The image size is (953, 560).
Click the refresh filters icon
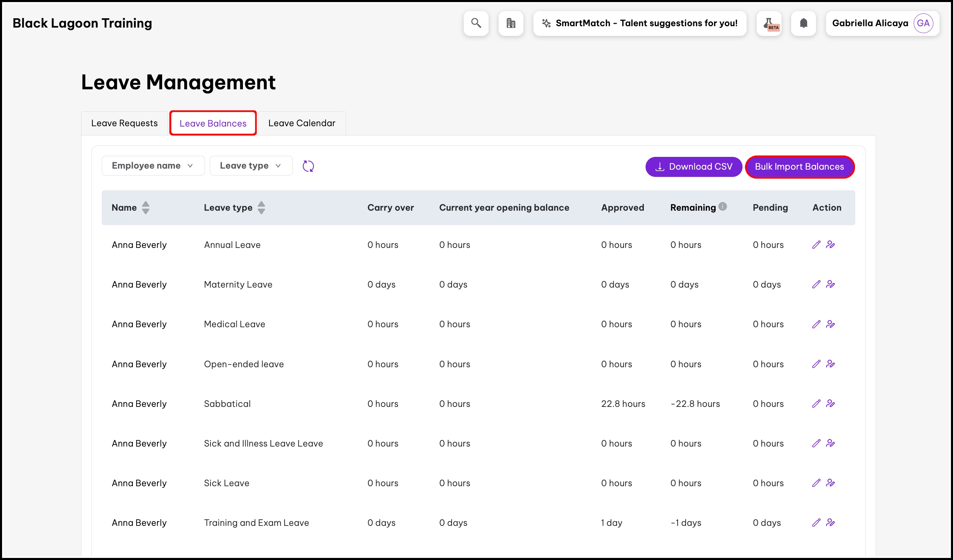click(308, 166)
